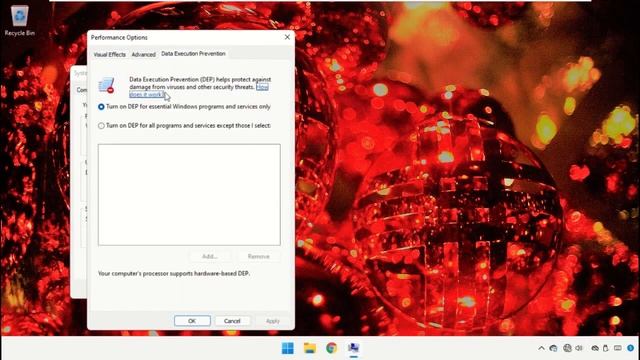Select the Data Execution Prevention tab

click(193, 53)
